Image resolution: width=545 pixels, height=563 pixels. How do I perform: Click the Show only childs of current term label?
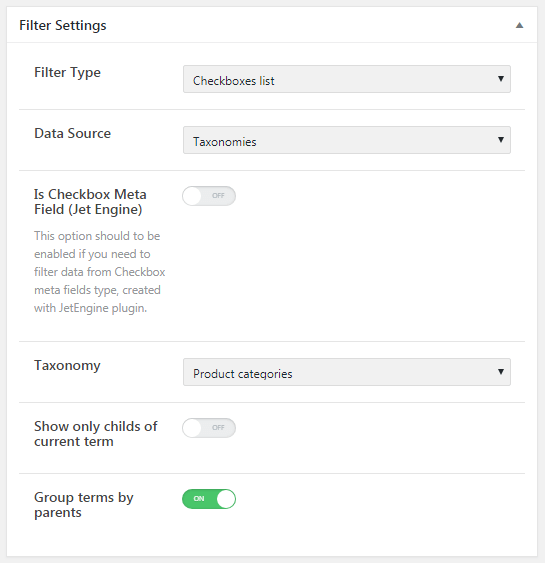(96, 434)
